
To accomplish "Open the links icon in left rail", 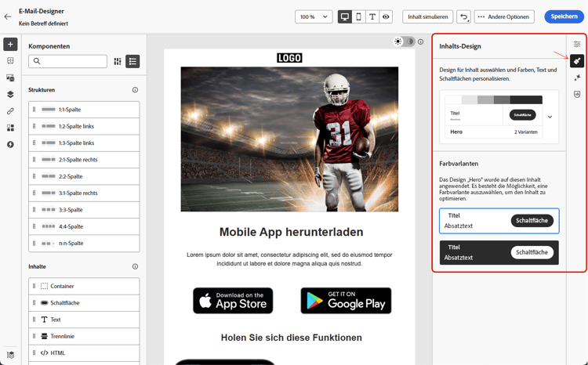I will [10, 111].
